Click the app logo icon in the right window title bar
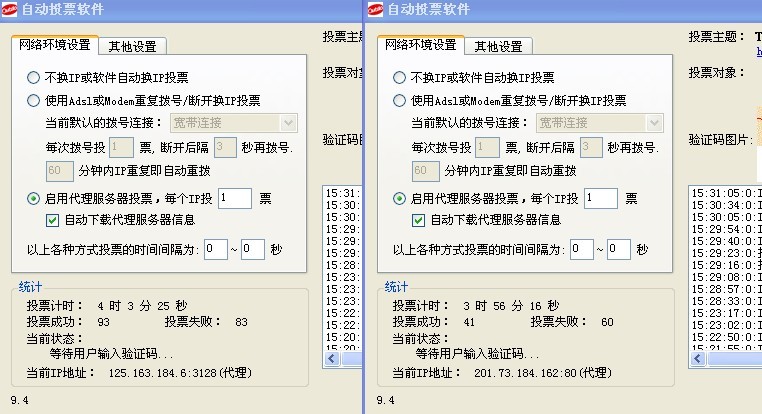762x414 pixels. click(x=375, y=9)
